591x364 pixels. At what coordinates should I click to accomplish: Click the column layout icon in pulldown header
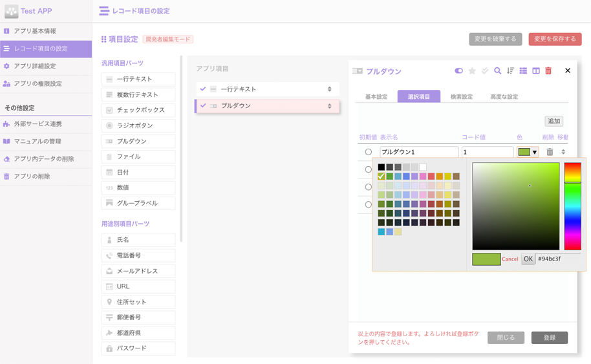click(x=536, y=71)
